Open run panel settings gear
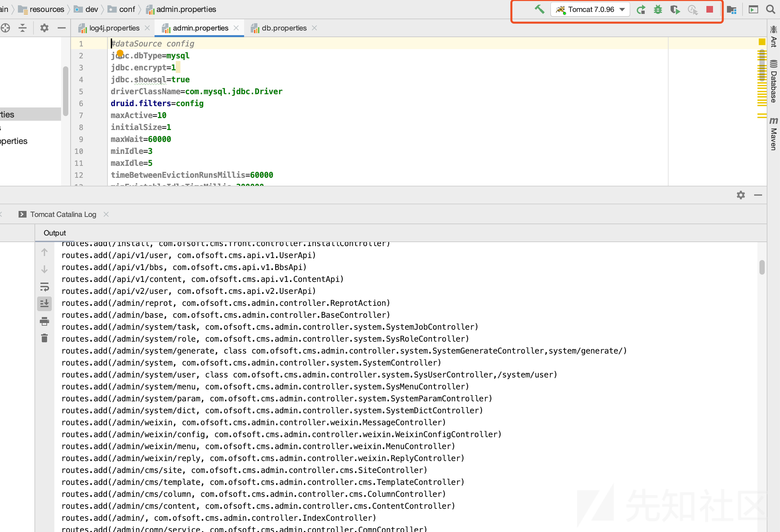The height and width of the screenshot is (532, 780). tap(741, 195)
